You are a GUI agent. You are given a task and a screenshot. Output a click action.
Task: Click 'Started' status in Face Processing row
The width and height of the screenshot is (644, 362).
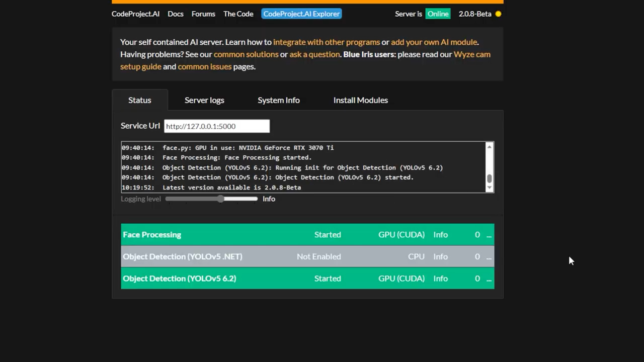pyautogui.click(x=328, y=235)
